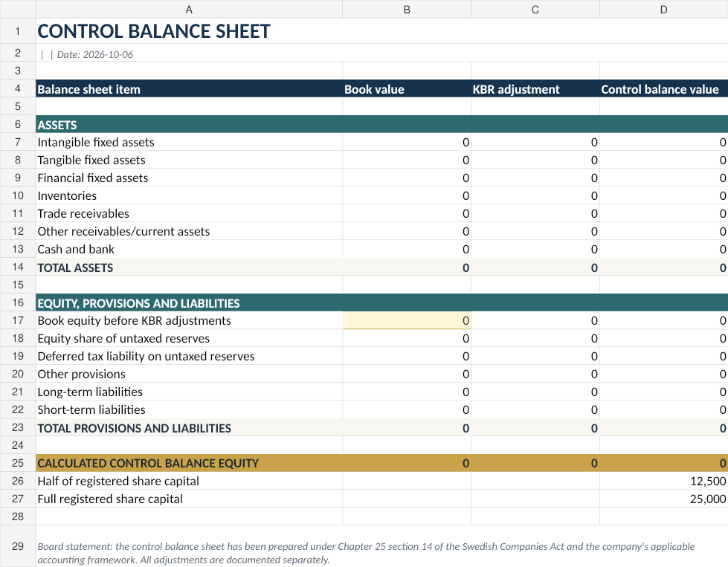This screenshot has height=567, width=728.
Task: Click the ASSETS section heading
Action: (57, 125)
